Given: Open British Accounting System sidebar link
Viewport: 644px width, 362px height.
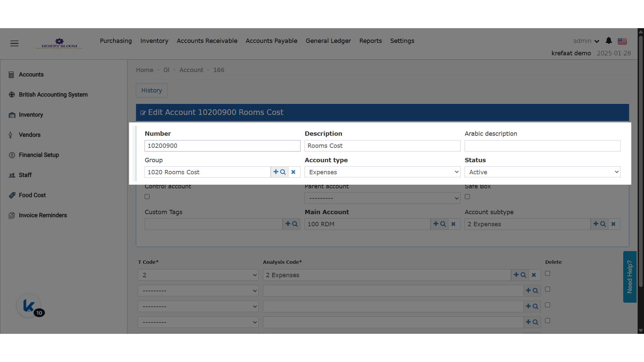Looking at the screenshot, I should (x=53, y=95).
